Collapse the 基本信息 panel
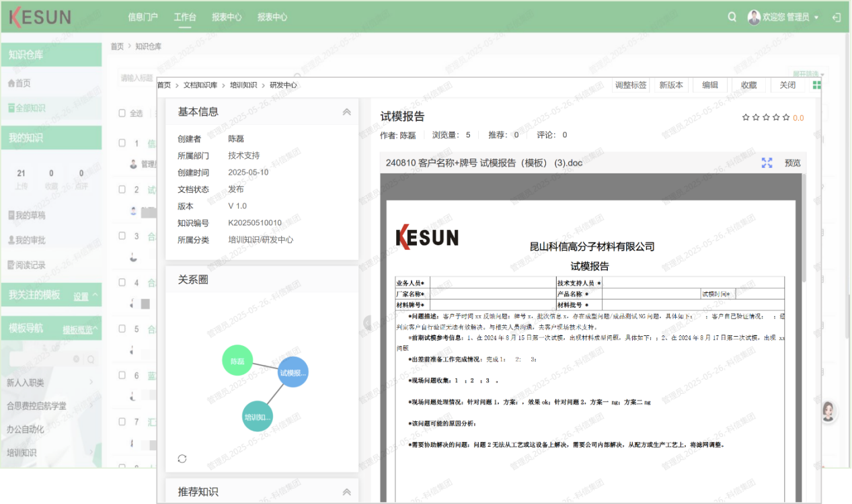Image resolution: width=852 pixels, height=504 pixels. coord(347,112)
